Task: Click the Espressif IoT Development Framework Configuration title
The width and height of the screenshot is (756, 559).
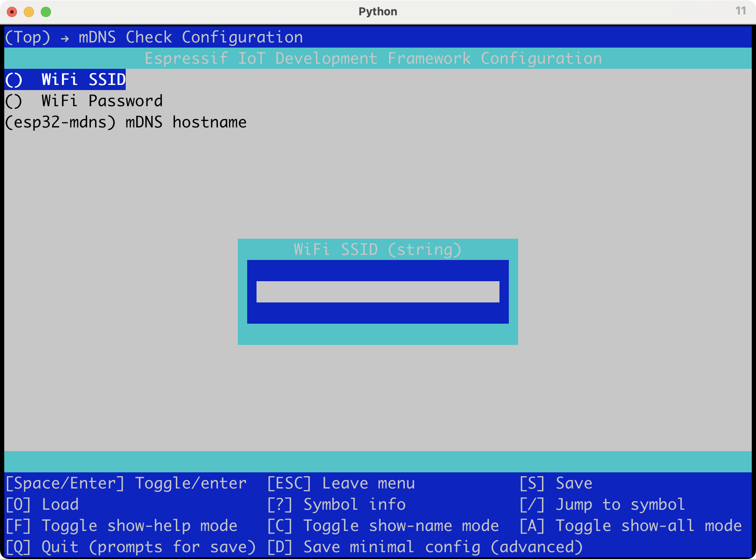Action: tap(373, 58)
